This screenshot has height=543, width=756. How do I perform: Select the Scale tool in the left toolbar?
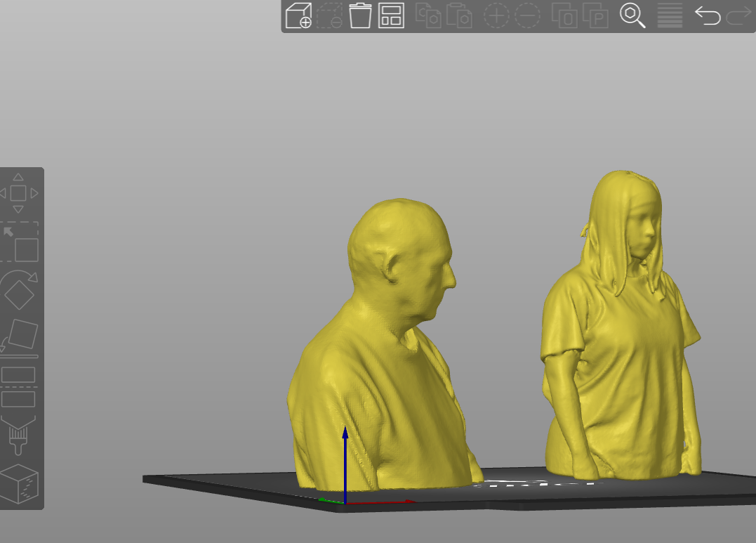click(19, 243)
